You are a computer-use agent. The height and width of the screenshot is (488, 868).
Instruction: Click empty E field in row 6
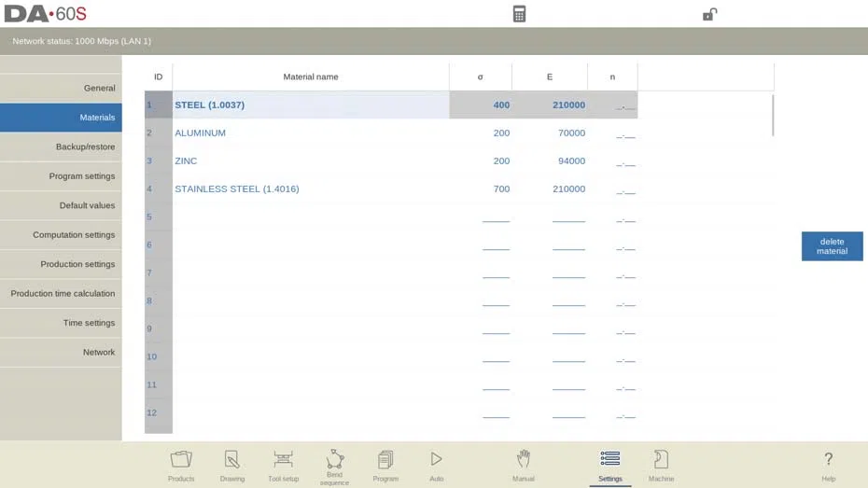(x=568, y=246)
